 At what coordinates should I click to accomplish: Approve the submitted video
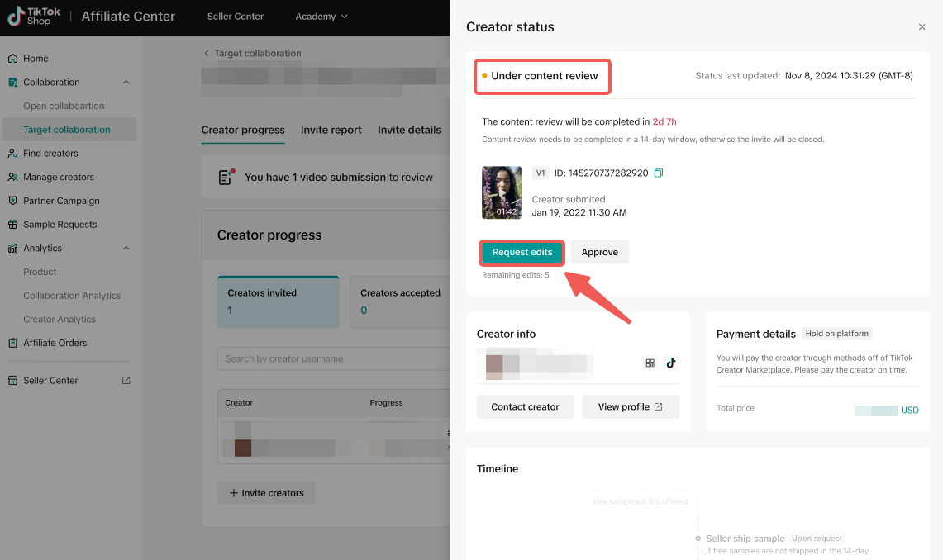pyautogui.click(x=599, y=252)
